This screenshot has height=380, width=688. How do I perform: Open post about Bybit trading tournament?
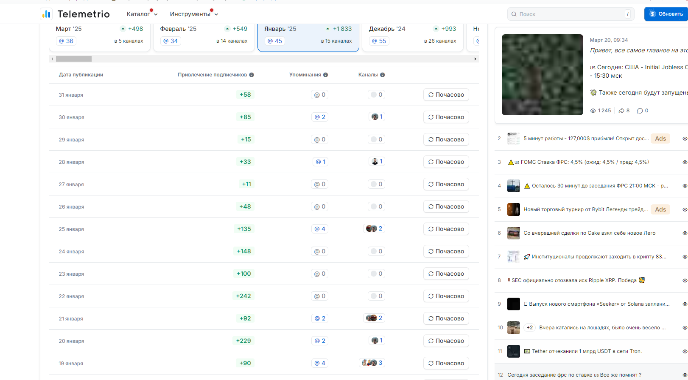[585, 209]
